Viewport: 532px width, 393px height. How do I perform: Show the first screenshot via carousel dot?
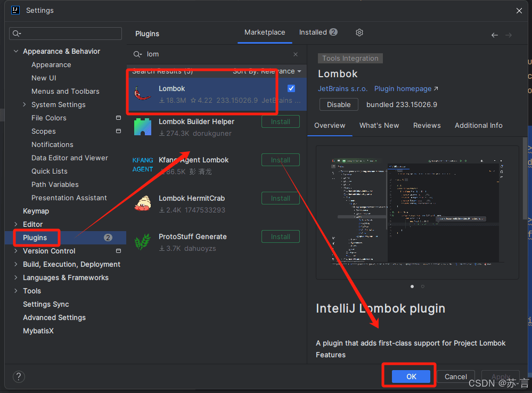[412, 286]
